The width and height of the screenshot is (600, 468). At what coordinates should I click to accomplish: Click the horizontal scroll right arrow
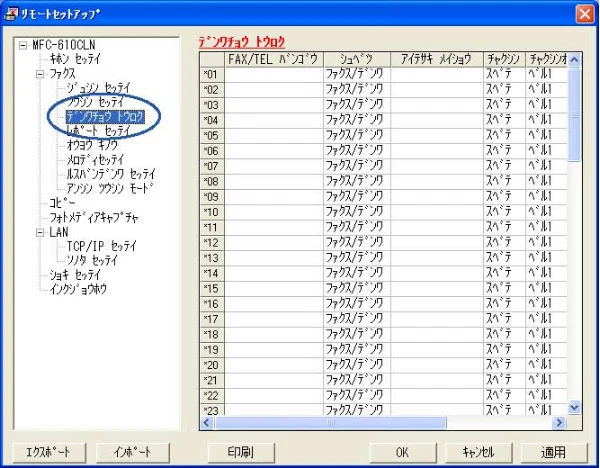560,422
